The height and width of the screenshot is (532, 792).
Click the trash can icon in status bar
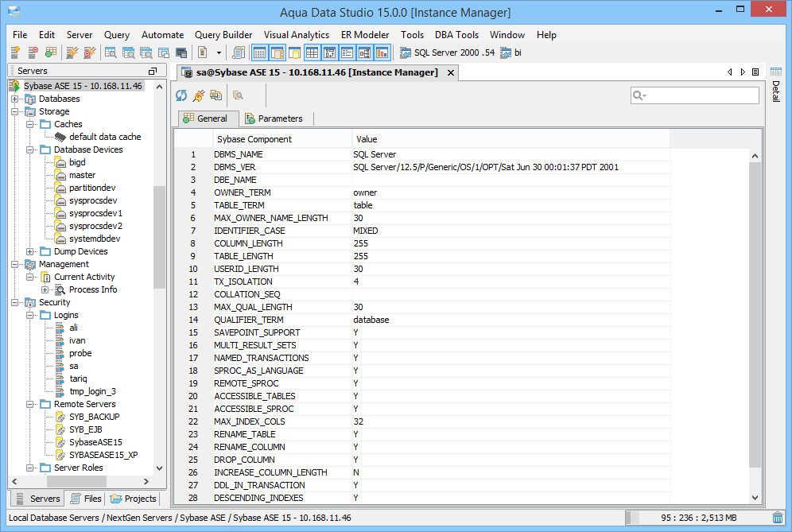pyautogui.click(x=778, y=518)
